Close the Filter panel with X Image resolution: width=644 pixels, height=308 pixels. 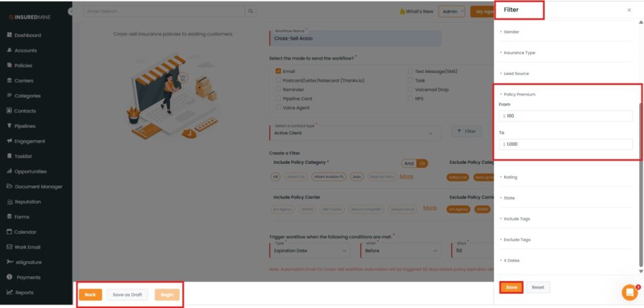[x=629, y=10]
